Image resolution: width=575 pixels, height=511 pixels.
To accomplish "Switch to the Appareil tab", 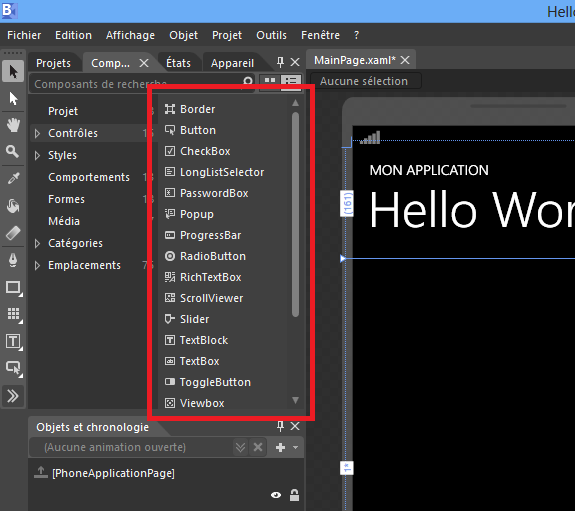I will 232,63.
